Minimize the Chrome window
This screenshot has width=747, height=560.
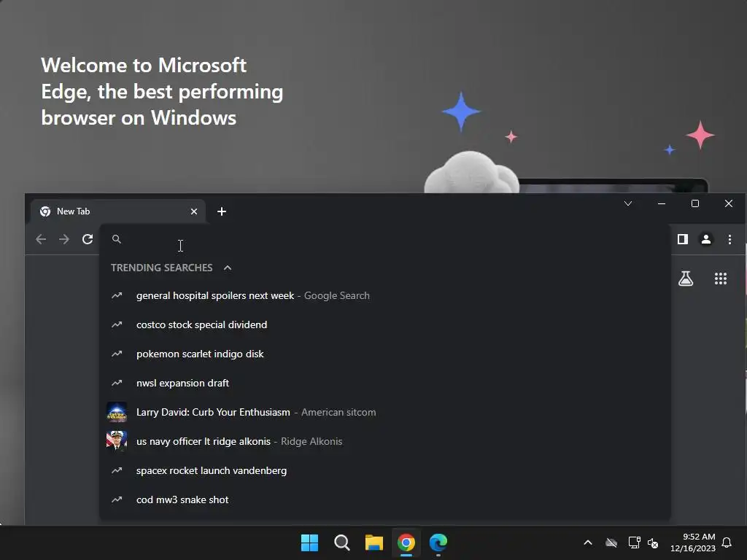point(661,204)
